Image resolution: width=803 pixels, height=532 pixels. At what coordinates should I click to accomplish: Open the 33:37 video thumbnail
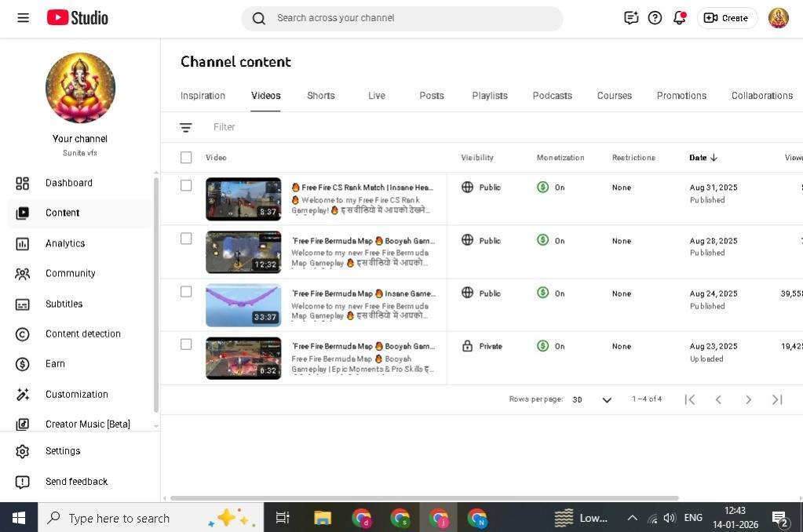click(243, 305)
